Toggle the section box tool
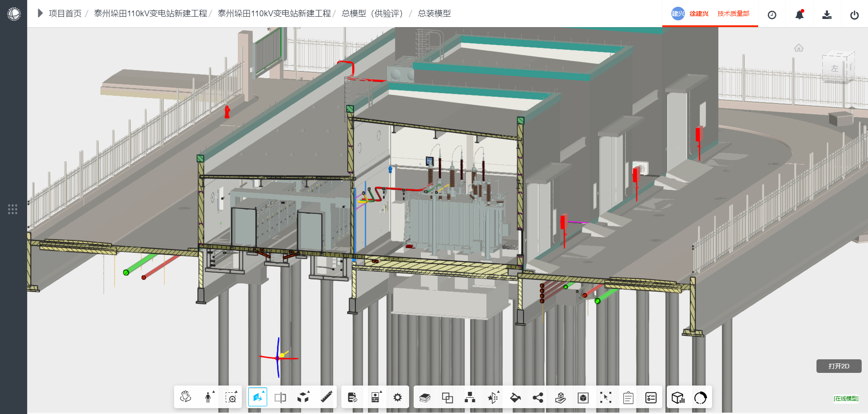Image resolution: width=868 pixels, height=414 pixels. [x=280, y=397]
